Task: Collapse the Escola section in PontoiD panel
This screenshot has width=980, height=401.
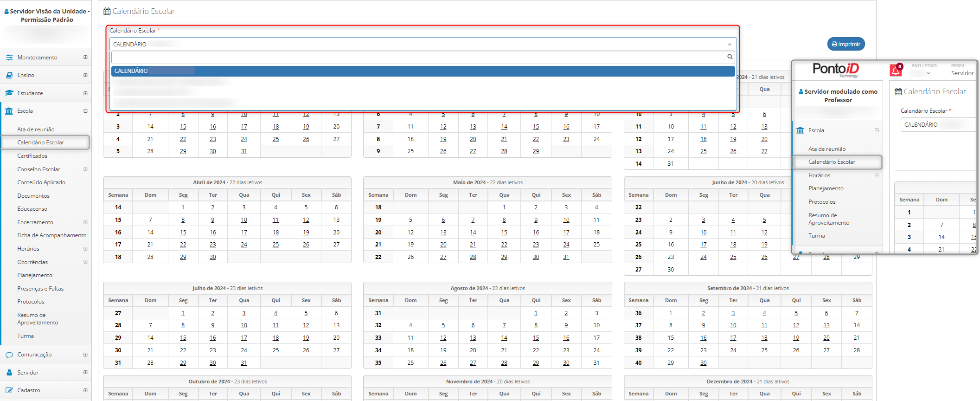Action: pyautogui.click(x=877, y=130)
